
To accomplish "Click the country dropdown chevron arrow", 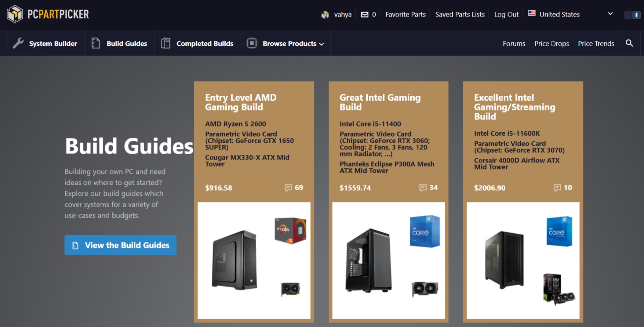I will coord(610,14).
